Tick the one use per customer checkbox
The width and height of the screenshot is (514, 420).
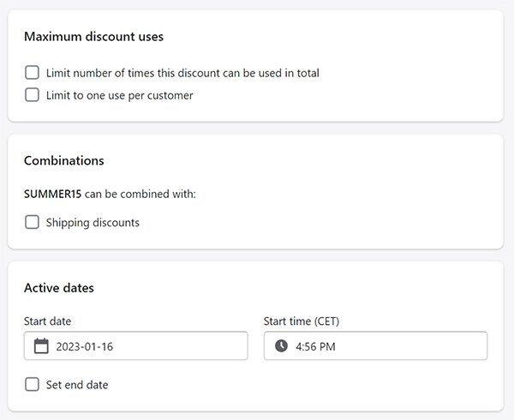[x=33, y=95]
